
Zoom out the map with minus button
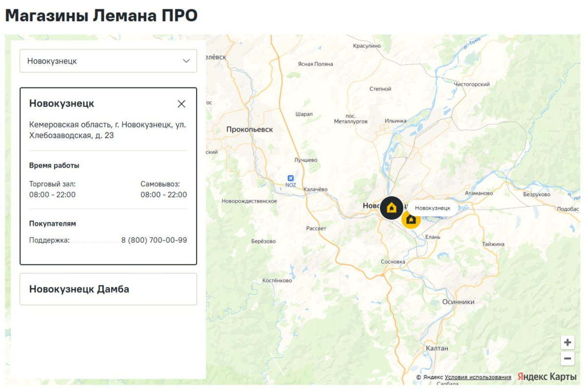coord(567,359)
